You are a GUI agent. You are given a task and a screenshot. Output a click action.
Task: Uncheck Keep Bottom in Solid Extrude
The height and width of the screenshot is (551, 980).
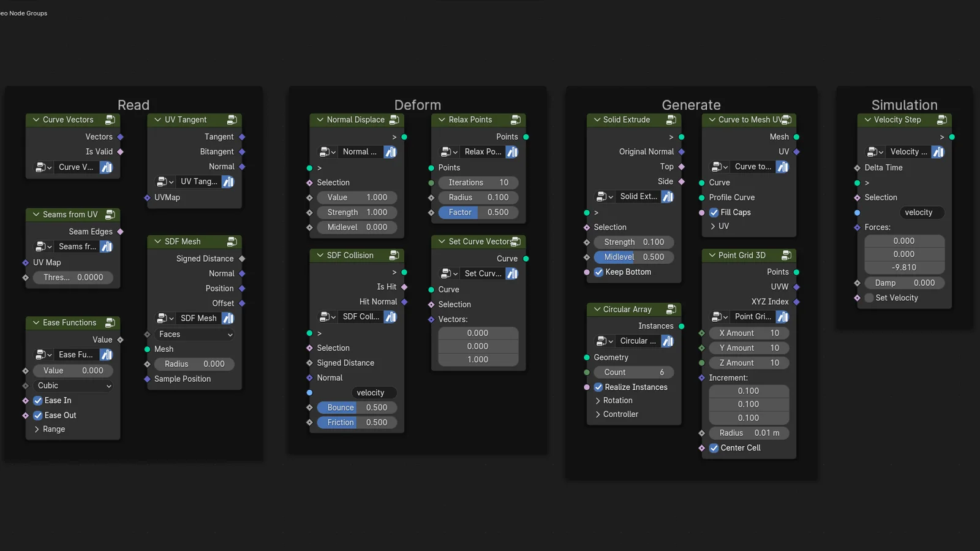(x=599, y=272)
